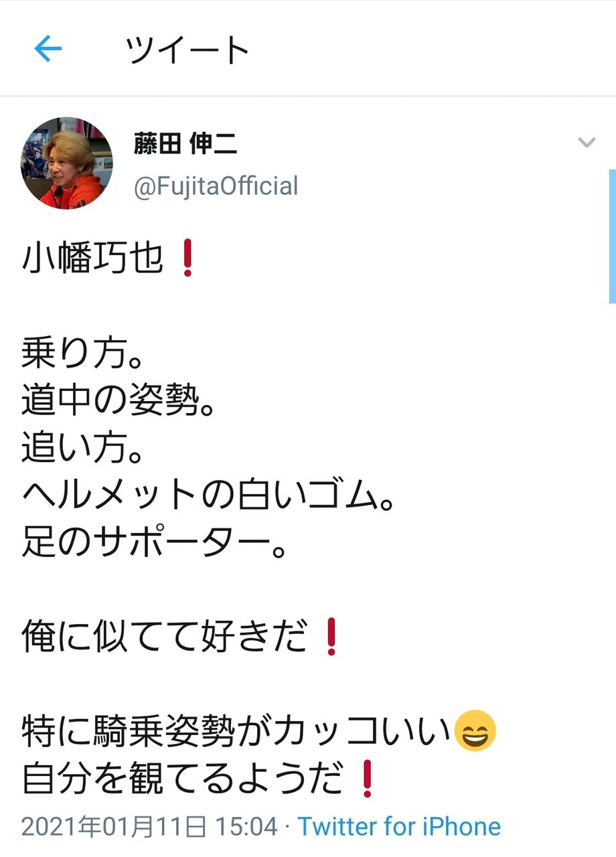Tap the ヘルメットの白いゴム。 text line
616x857 pixels.
point(208,495)
